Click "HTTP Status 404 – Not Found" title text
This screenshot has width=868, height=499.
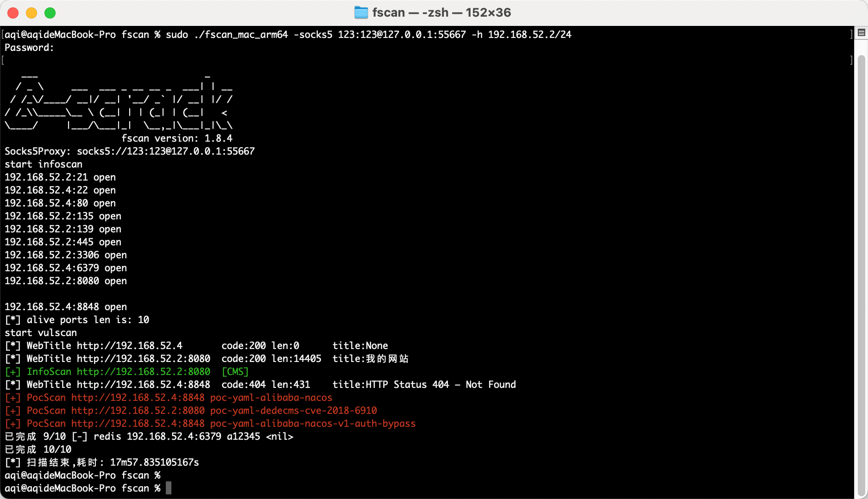point(441,385)
